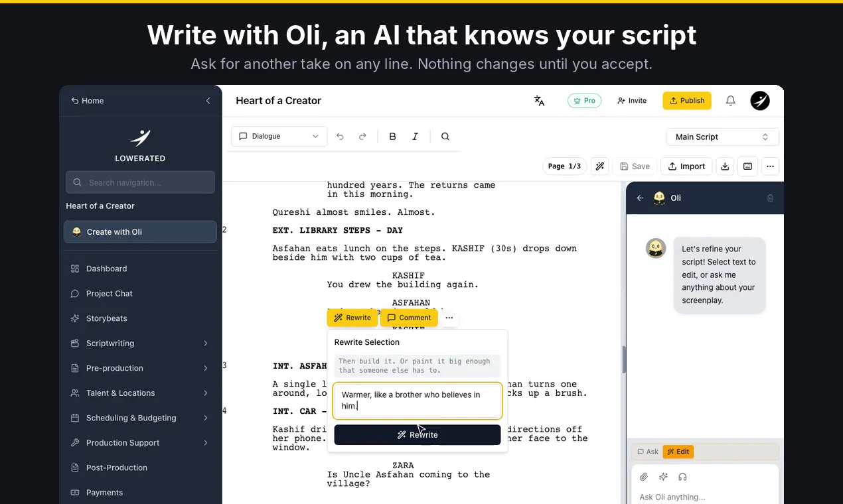
Task: Open the Post-Production section
Action: pyautogui.click(x=140, y=468)
